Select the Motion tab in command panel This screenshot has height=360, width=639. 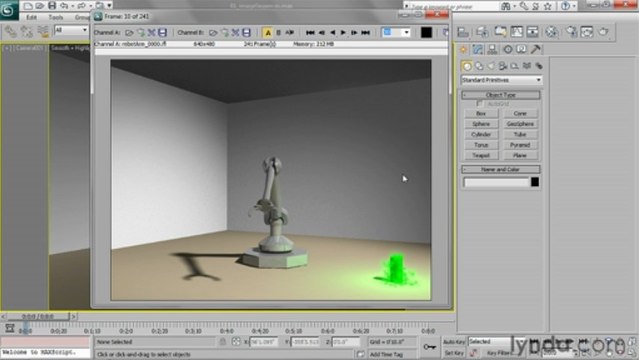tap(508, 49)
